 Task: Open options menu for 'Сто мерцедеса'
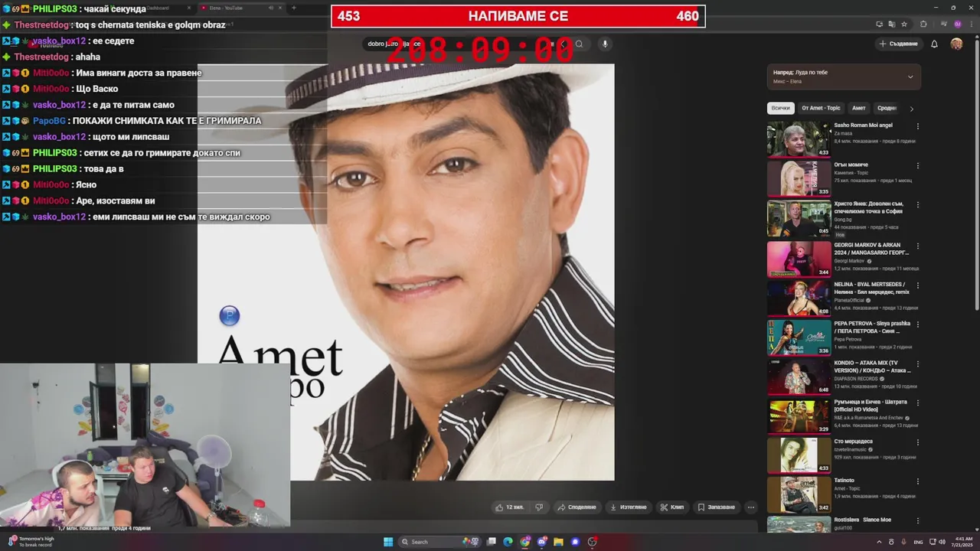917,443
